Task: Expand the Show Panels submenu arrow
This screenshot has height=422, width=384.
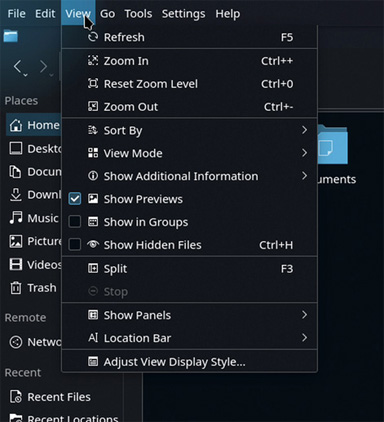Action: pyautogui.click(x=304, y=315)
